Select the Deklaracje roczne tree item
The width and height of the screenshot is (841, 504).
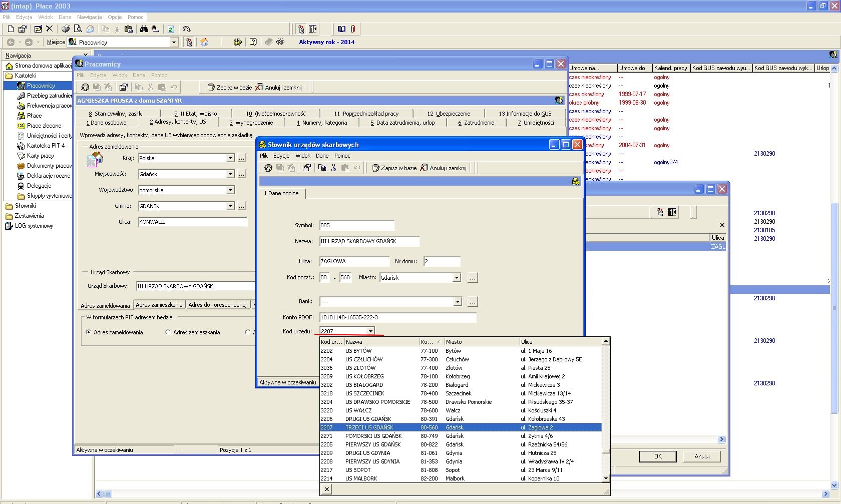click(49, 176)
